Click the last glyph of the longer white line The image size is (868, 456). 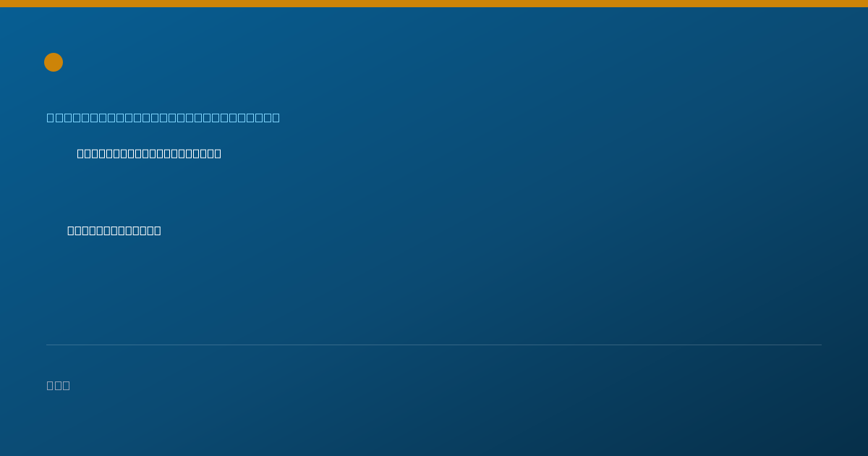click(218, 153)
